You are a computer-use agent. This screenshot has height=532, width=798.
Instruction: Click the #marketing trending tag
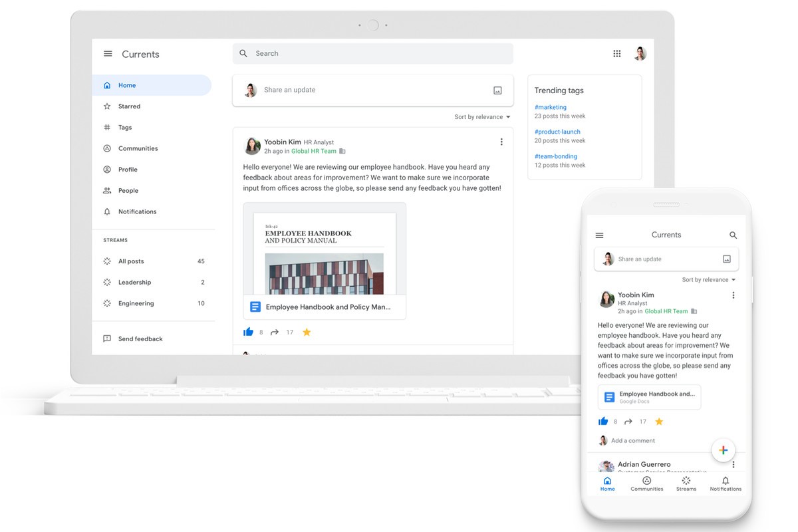[551, 107]
